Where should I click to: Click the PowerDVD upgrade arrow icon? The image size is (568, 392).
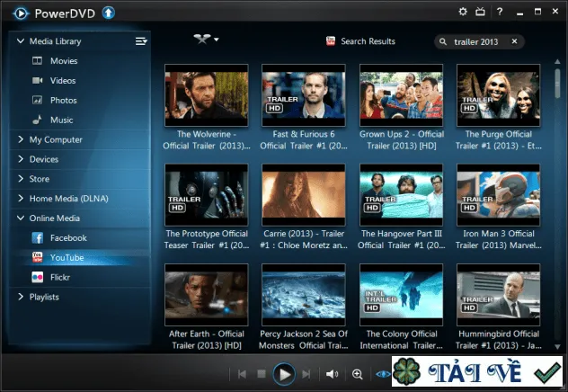109,13
